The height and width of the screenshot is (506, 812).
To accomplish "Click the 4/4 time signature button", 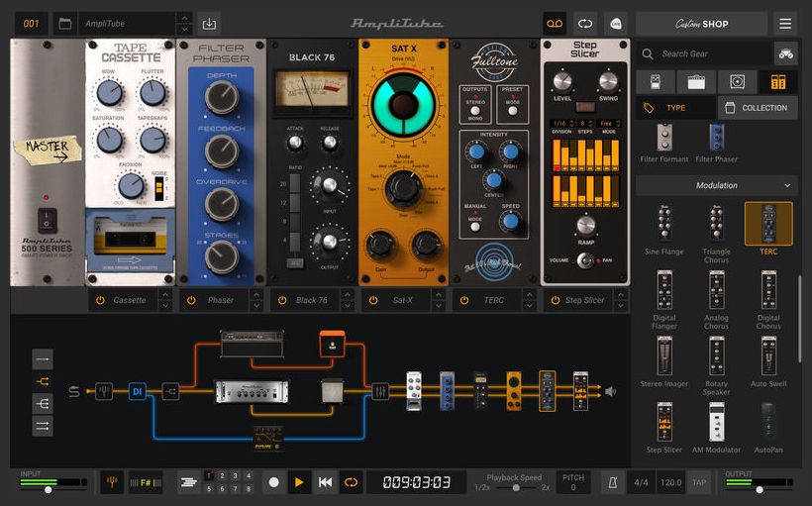I will point(641,482).
